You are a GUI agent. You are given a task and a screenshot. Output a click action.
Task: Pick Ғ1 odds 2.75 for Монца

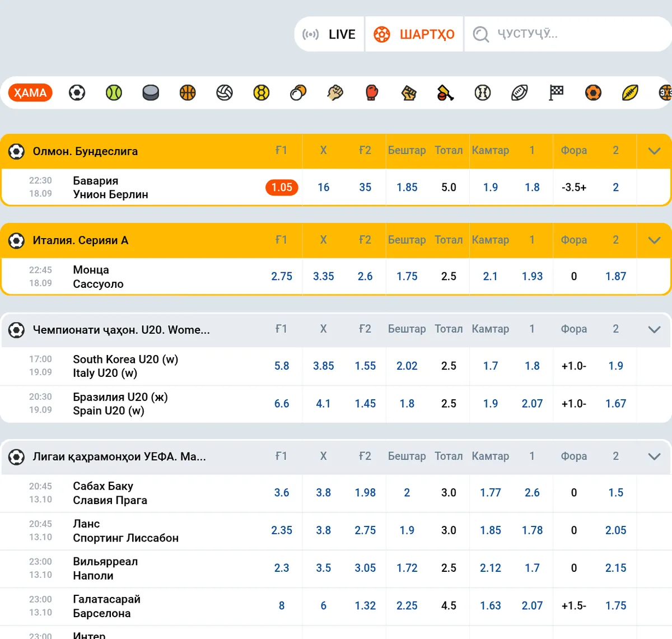tap(282, 277)
